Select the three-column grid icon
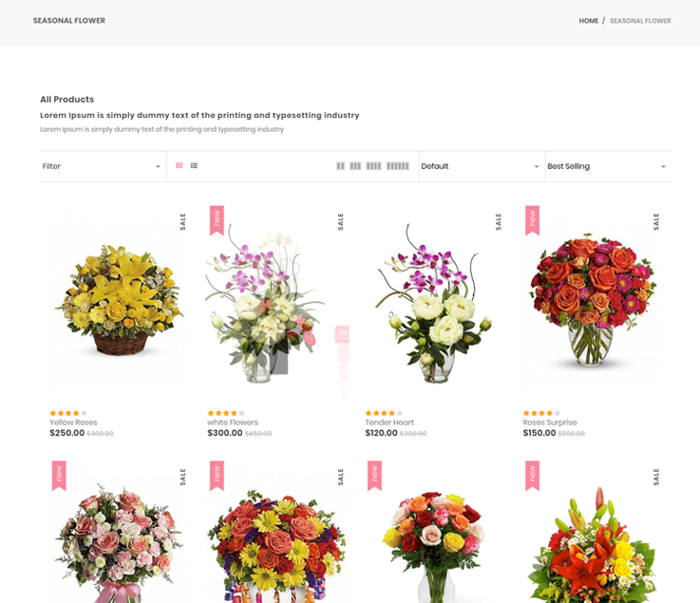700x603 pixels. click(355, 166)
